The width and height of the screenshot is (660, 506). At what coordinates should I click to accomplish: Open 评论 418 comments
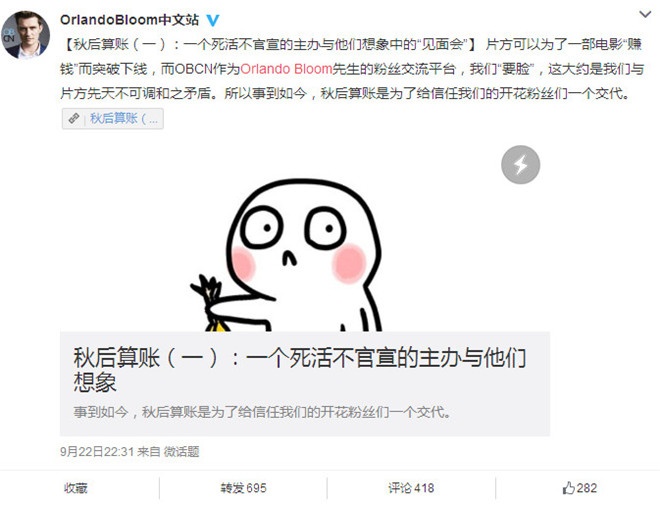click(411, 488)
